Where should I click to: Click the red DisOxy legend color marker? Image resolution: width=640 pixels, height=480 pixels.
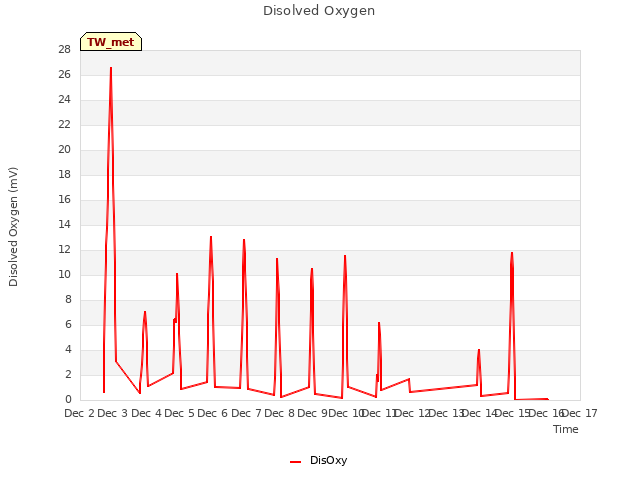coord(296,462)
